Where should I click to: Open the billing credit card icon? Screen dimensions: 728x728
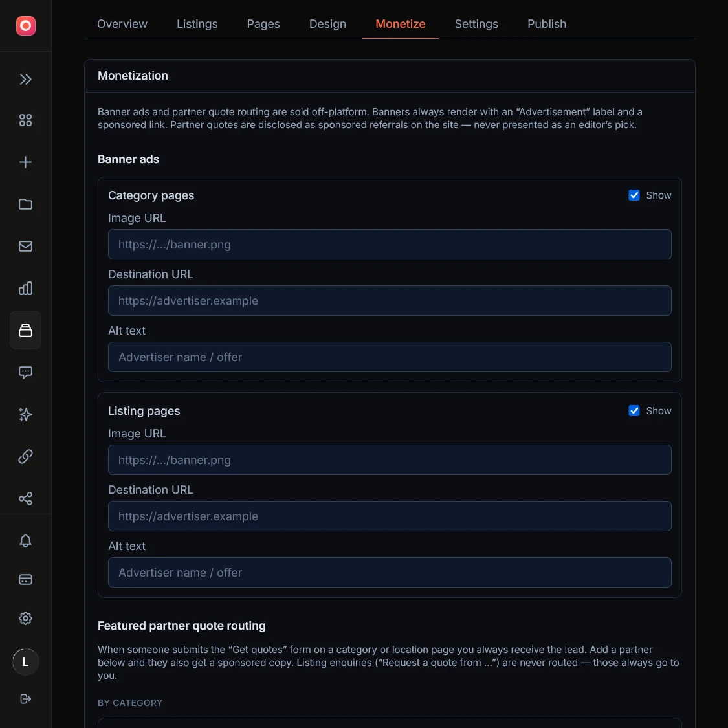(x=25, y=579)
